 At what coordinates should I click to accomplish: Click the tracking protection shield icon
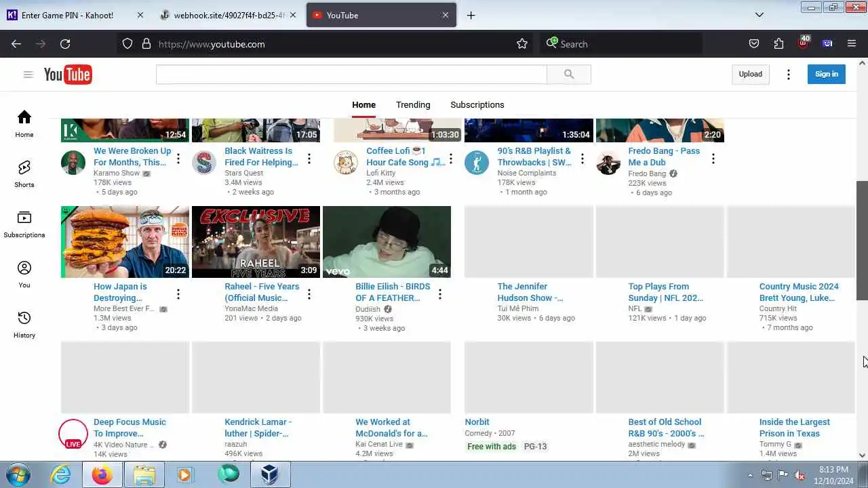127,44
